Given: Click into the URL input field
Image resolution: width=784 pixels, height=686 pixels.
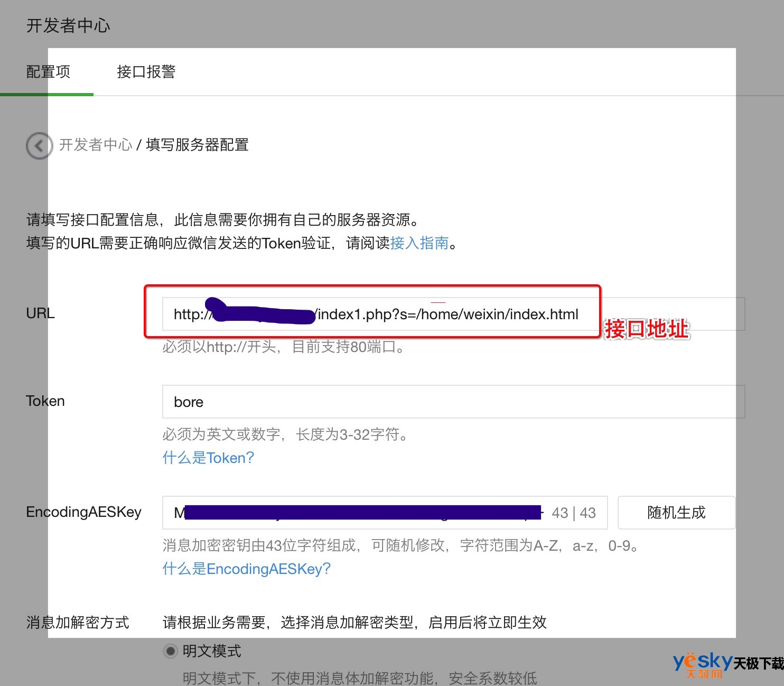Looking at the screenshot, I should (453, 314).
